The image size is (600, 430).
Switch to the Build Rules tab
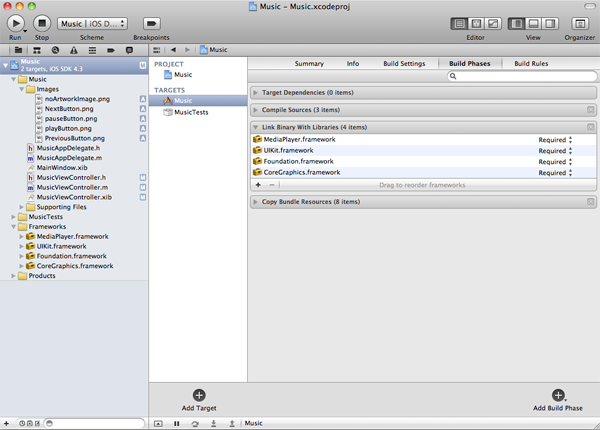[x=531, y=64]
